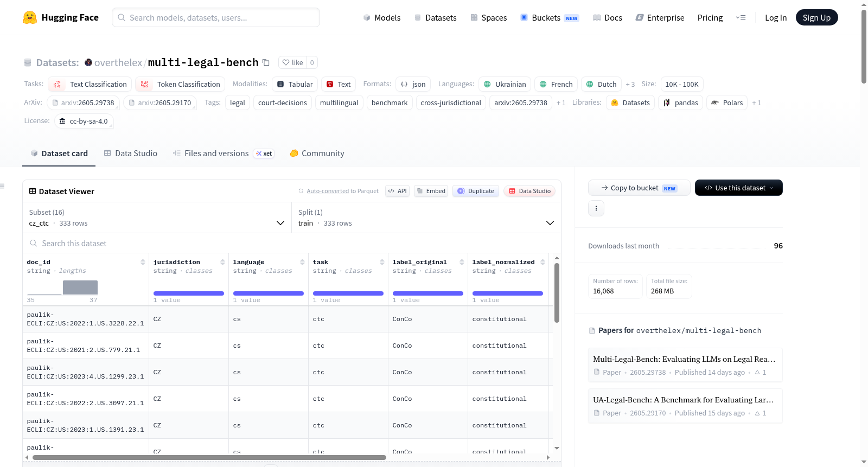Viewport: 868px width, 467px height.
Task: Upvote the UA-Legal-Bench paper
Action: pos(761,413)
